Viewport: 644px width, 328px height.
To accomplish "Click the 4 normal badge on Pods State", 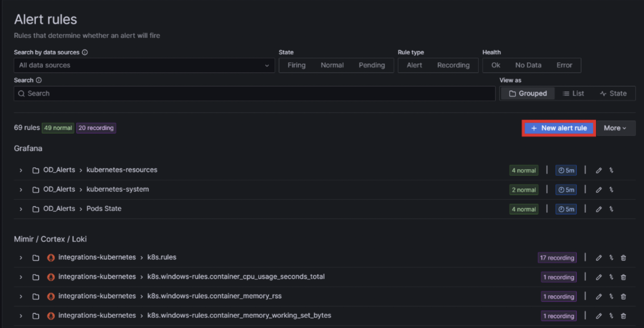I will point(524,209).
